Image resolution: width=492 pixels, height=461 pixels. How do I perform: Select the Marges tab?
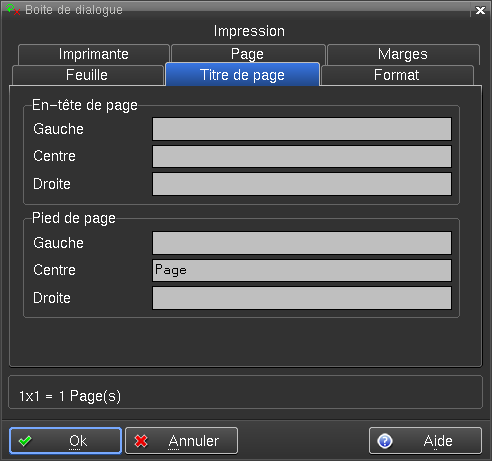(403, 54)
